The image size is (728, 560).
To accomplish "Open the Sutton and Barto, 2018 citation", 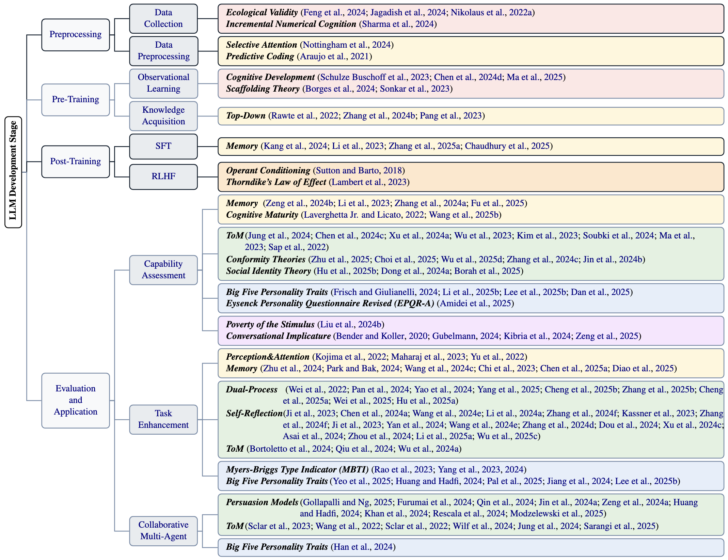I will coord(359,171).
